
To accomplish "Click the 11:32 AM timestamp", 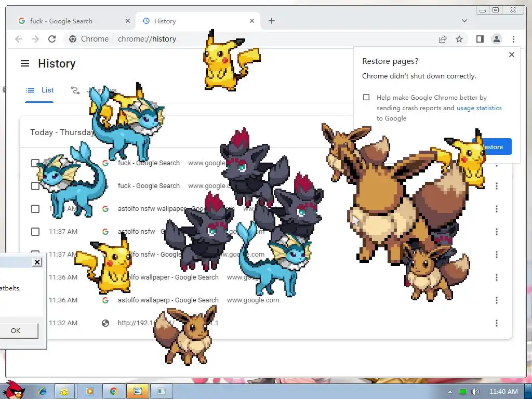I will (x=63, y=323).
